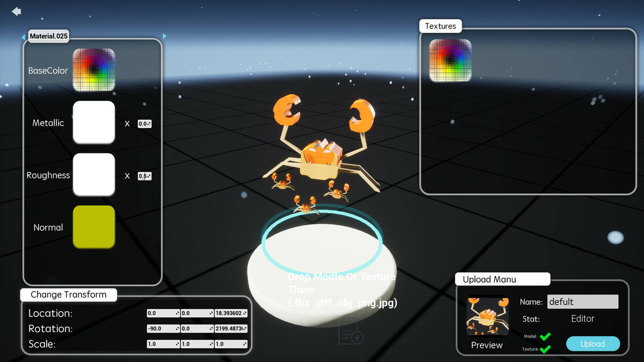Viewport: 644px width, 362px height.
Task: Click the Textures panel header
Action: click(x=440, y=26)
